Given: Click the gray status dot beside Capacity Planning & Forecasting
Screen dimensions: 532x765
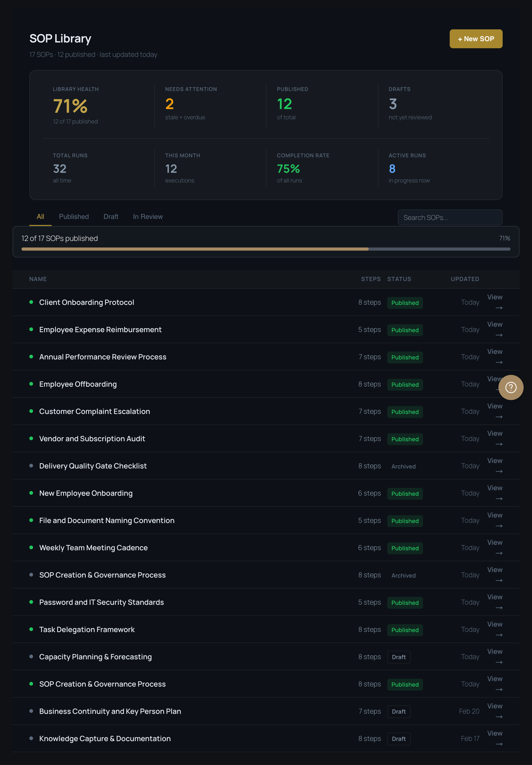Looking at the screenshot, I should (31, 656).
